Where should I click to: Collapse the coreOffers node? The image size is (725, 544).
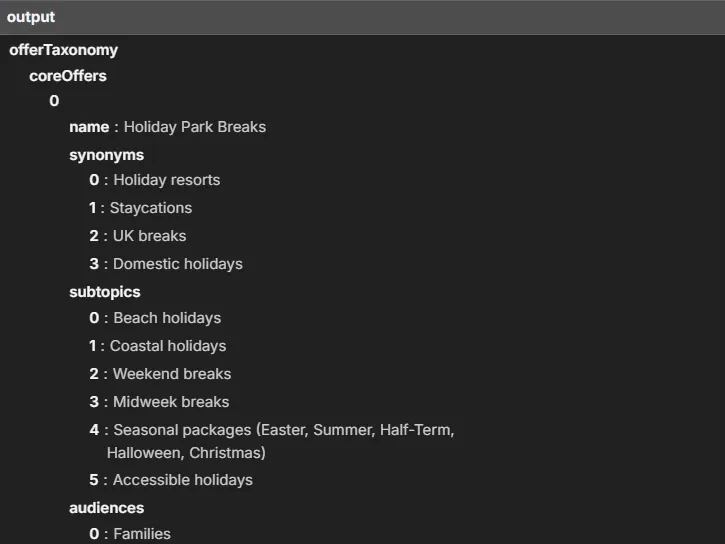point(67,76)
